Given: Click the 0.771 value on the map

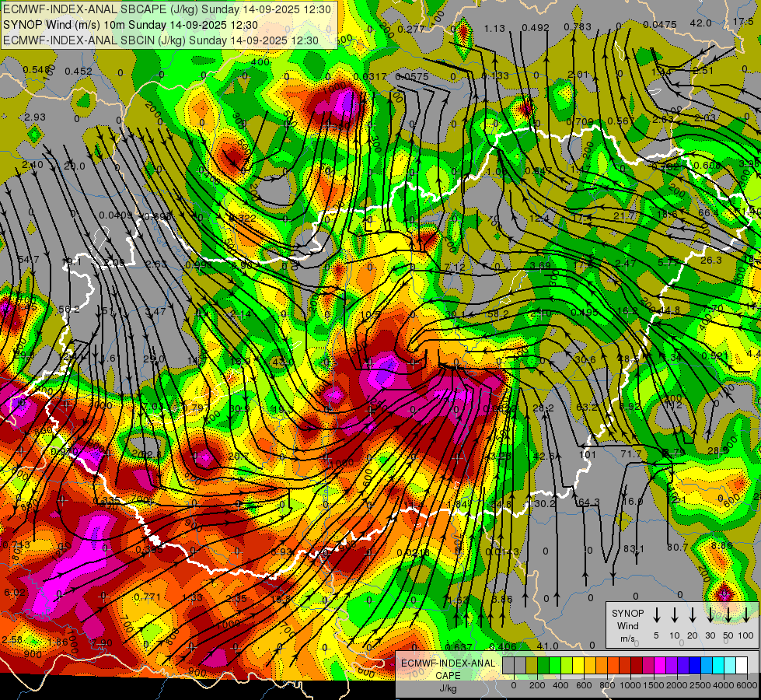Looking at the screenshot, I should point(147,597).
